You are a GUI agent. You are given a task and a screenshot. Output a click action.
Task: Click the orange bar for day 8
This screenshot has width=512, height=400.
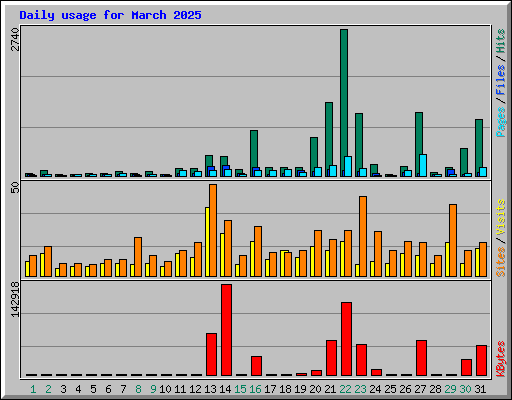coord(138,257)
